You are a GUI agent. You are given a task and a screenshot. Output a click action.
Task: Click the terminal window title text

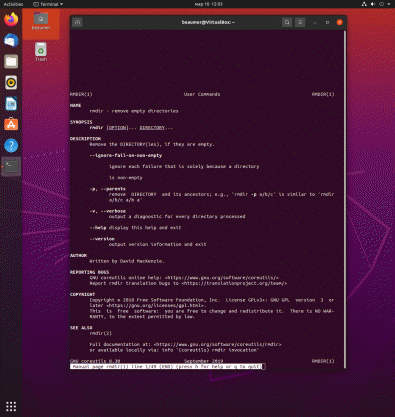[208, 22]
